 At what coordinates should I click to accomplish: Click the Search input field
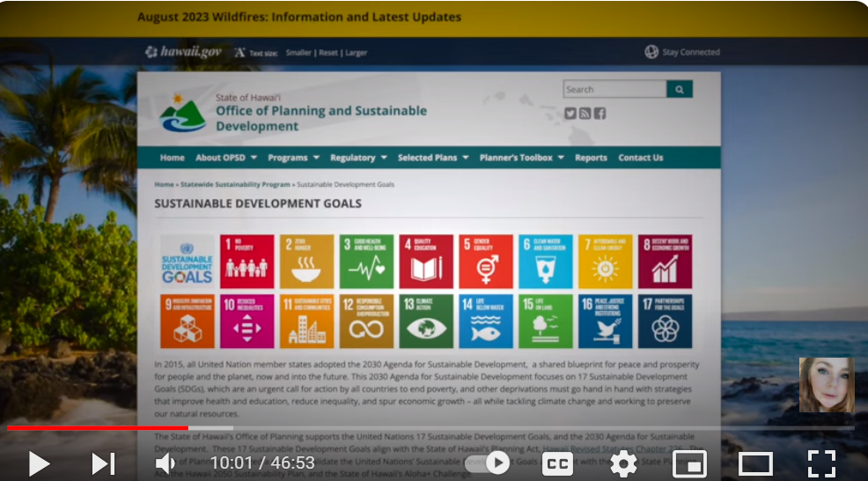(x=614, y=89)
